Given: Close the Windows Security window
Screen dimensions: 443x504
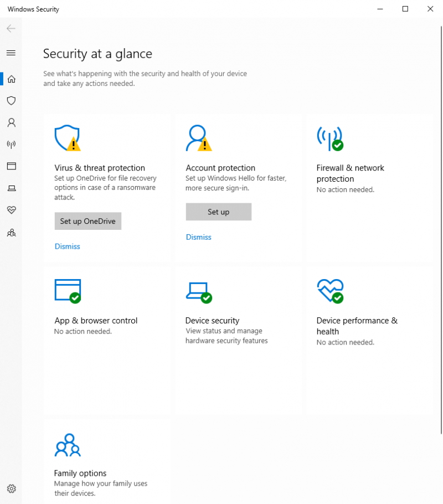Looking at the screenshot, I should [x=430, y=9].
